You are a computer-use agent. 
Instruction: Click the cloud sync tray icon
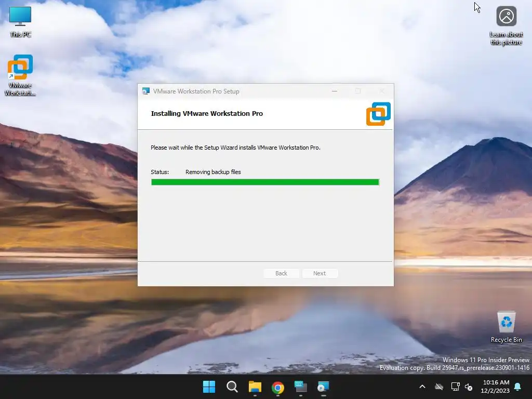[439, 387]
